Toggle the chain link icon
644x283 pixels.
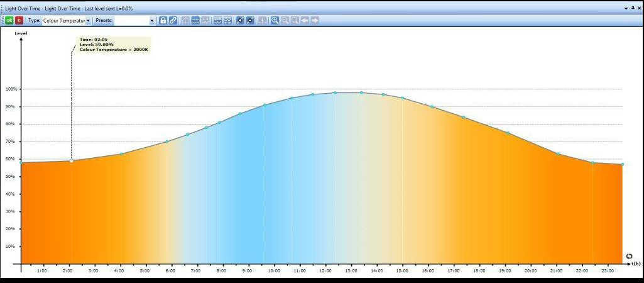173,21
